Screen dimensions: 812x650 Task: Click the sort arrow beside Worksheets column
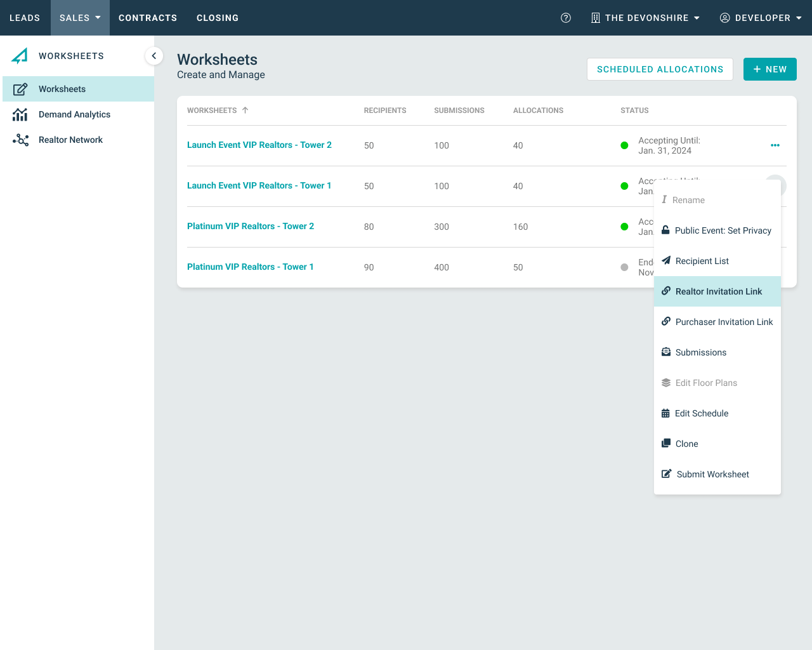[246, 110]
